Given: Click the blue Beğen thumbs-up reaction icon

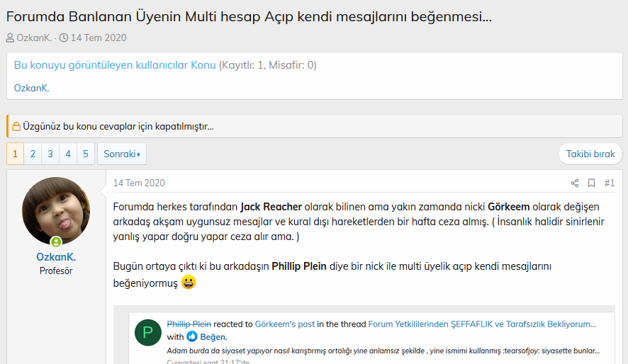Looking at the screenshot, I should tap(192, 336).
